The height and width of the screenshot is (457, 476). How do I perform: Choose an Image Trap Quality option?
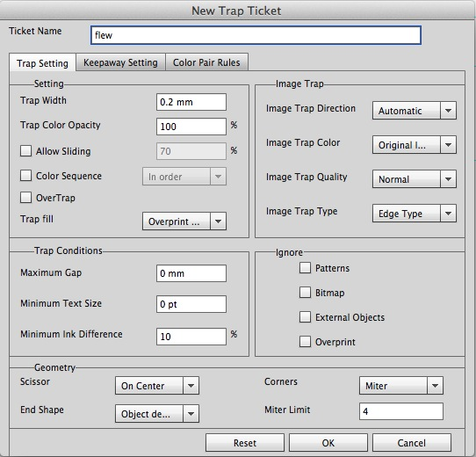click(x=415, y=179)
